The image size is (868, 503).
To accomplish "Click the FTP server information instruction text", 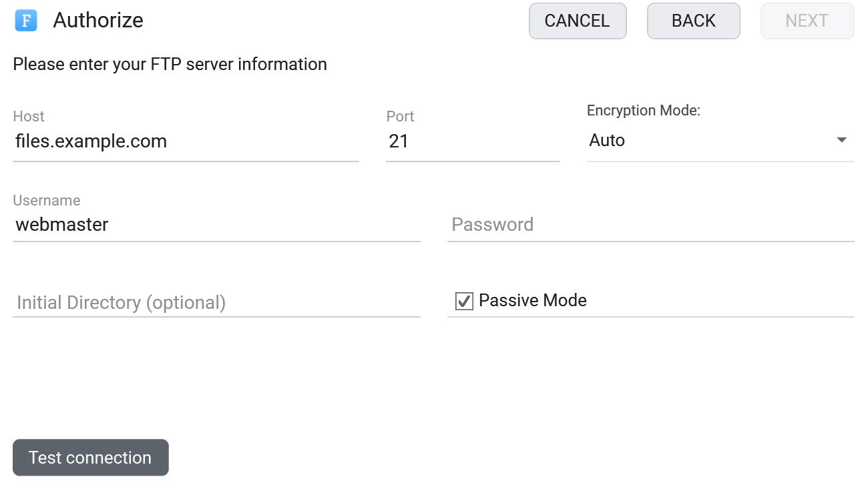I will click(170, 64).
